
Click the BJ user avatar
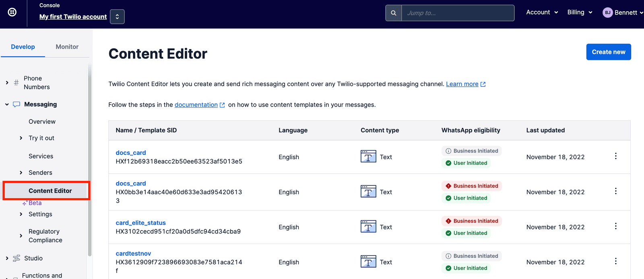tap(607, 12)
